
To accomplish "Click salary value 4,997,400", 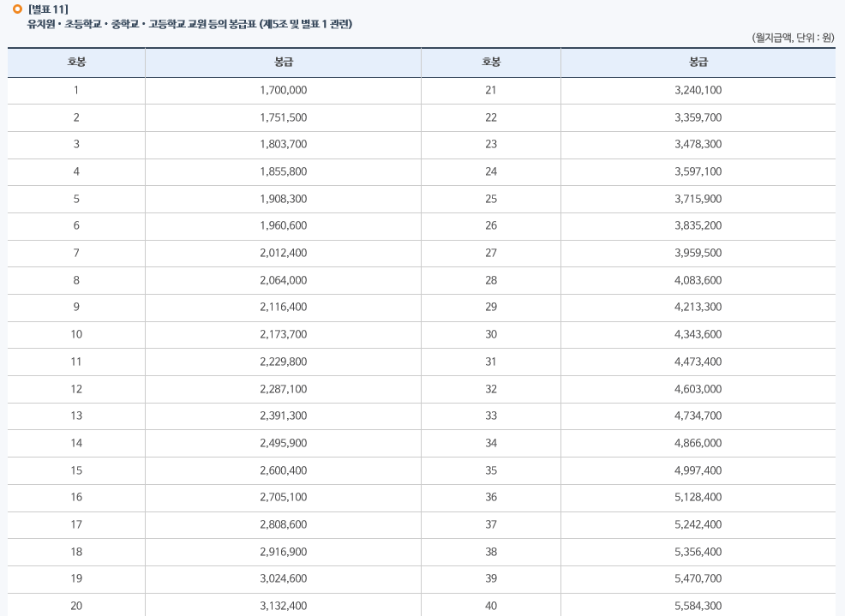I will click(x=698, y=470).
